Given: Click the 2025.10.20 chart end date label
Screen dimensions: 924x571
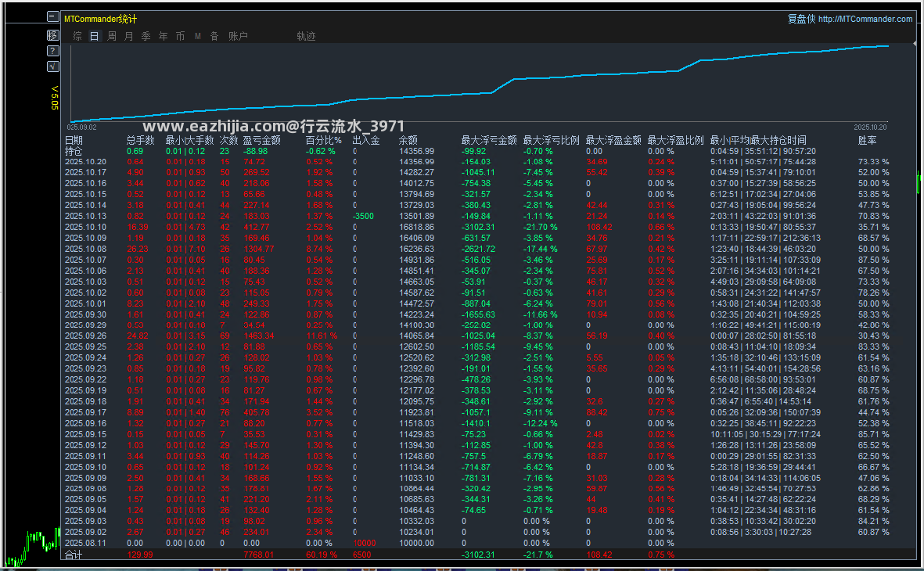Looking at the screenshot, I should coord(870,127).
